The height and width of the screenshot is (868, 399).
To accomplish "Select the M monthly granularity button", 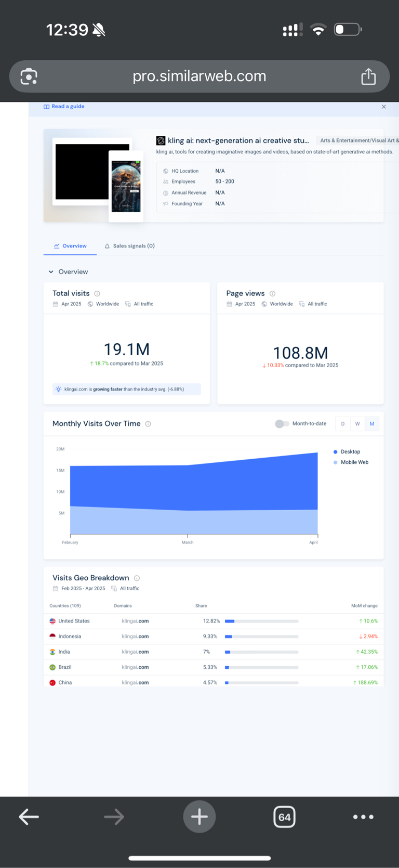I will click(x=372, y=424).
